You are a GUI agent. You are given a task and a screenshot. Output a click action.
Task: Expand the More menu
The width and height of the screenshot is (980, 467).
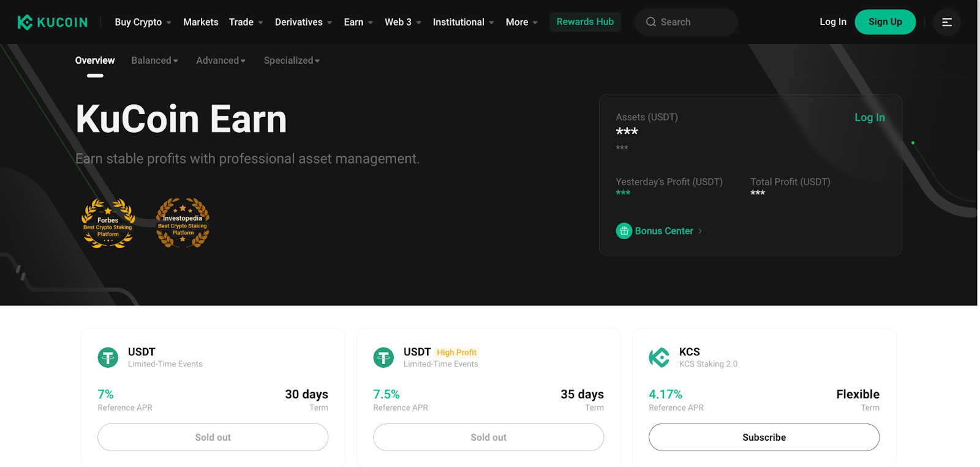[521, 22]
